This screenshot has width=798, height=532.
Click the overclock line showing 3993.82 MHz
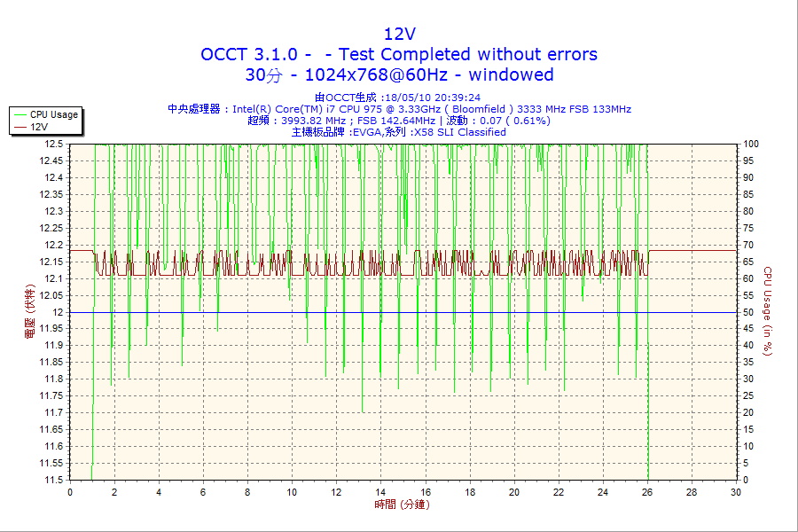click(399, 121)
